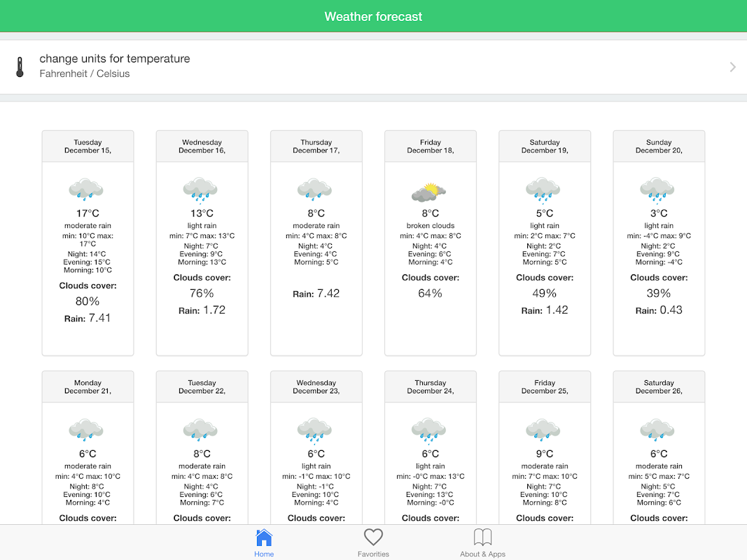The width and height of the screenshot is (747, 560).
Task: Switch to the Home tab
Action: [x=264, y=543]
